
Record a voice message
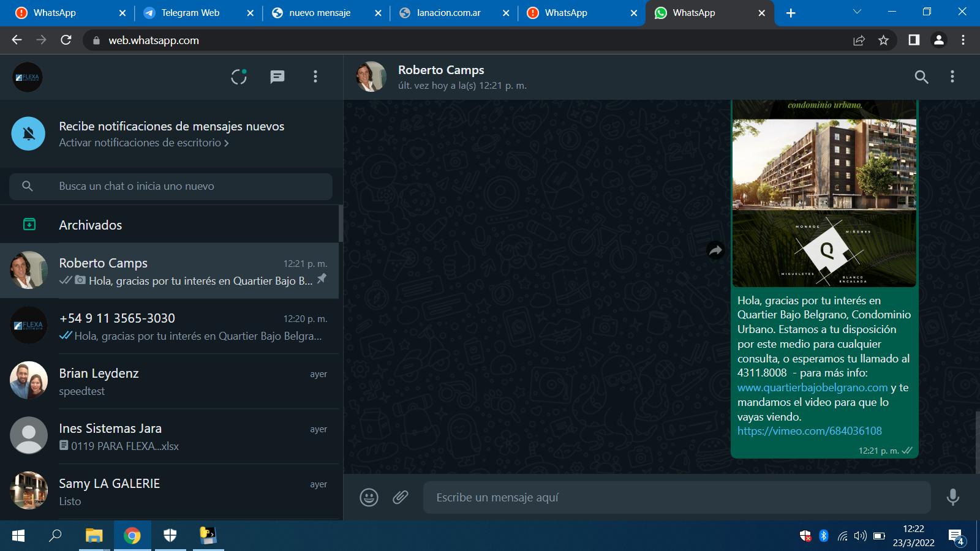952,497
